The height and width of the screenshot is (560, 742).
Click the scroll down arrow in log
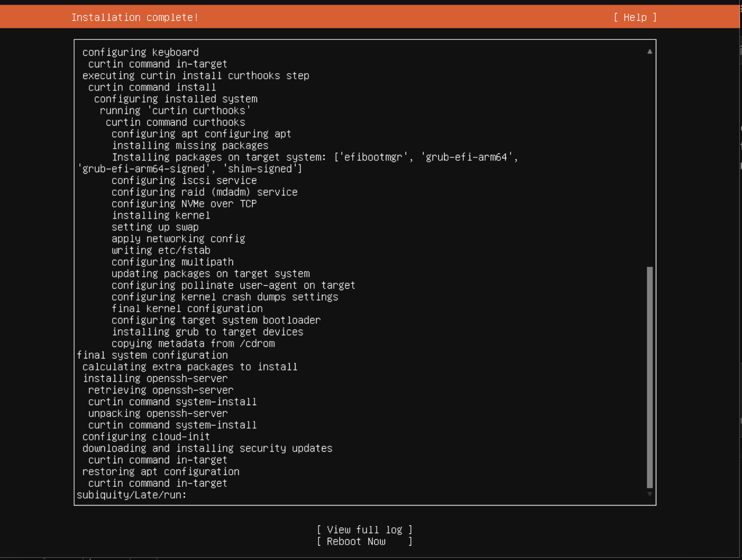pos(650,494)
